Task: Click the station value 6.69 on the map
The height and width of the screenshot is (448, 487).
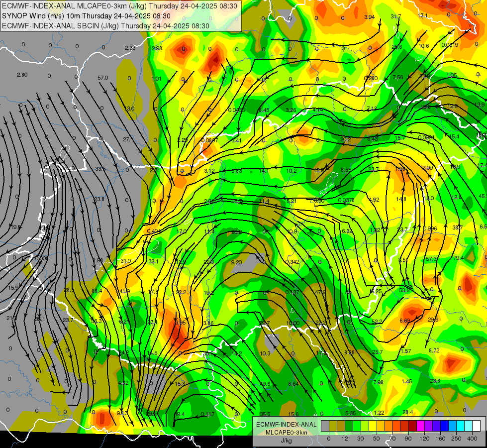Action: pyautogui.click(x=405, y=321)
